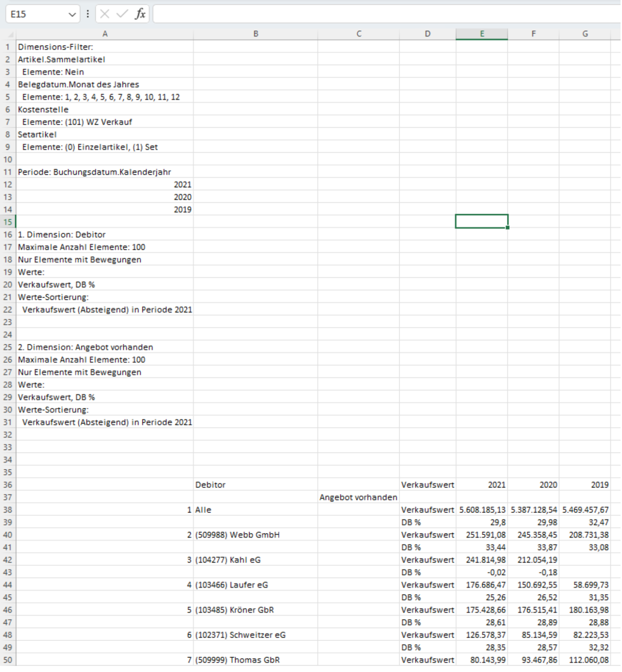
Task: Click the '(509999) Thomas GbR' cell
Action: 255,660
